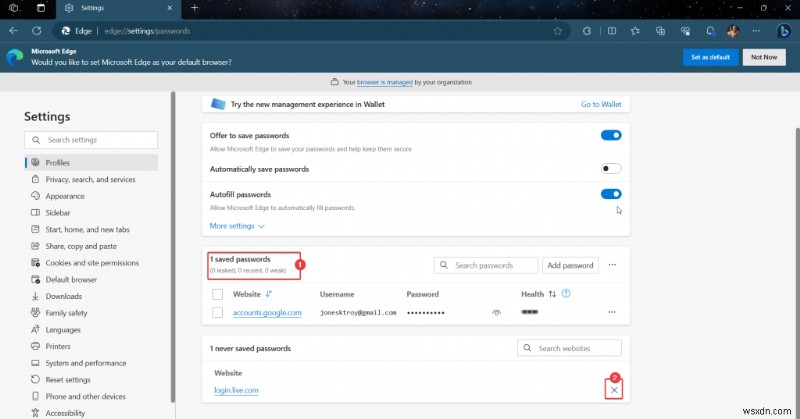This screenshot has width=800, height=419.
Task: Open browser is managed link
Action: 385,82
